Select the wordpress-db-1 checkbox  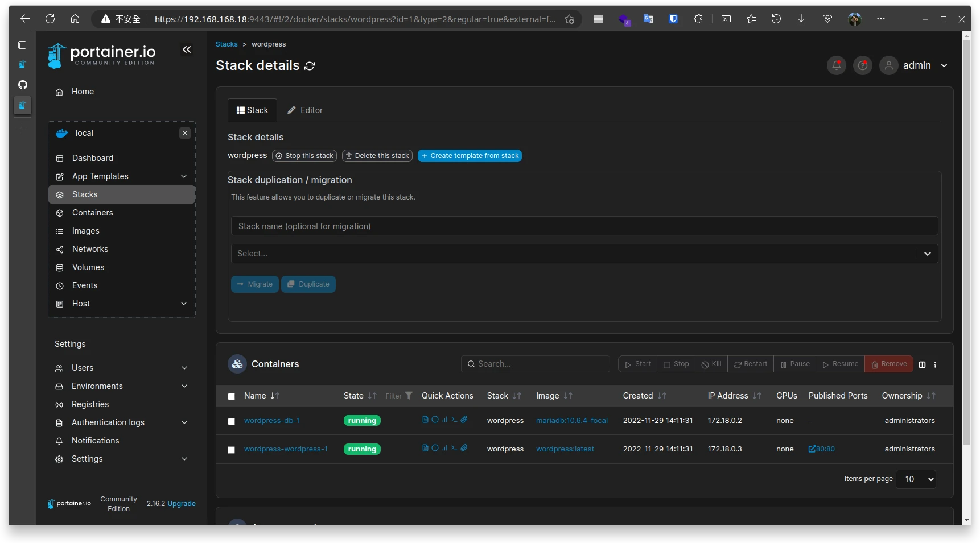point(231,421)
